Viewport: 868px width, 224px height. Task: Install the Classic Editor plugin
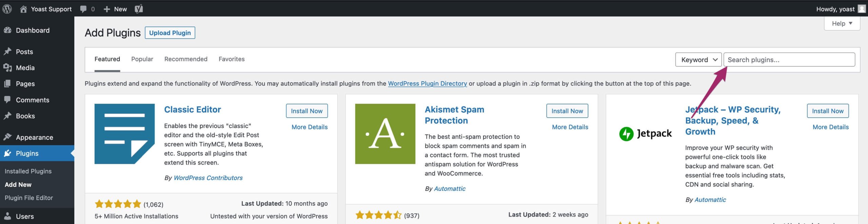(307, 111)
